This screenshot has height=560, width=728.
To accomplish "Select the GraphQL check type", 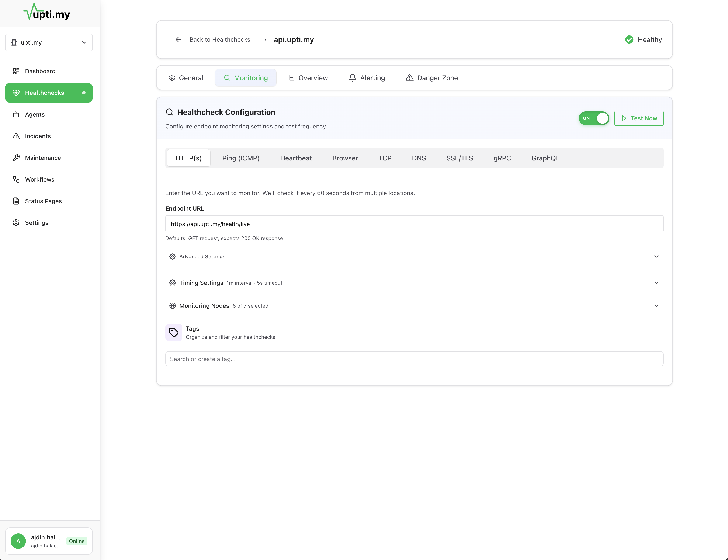I will 545,158.
